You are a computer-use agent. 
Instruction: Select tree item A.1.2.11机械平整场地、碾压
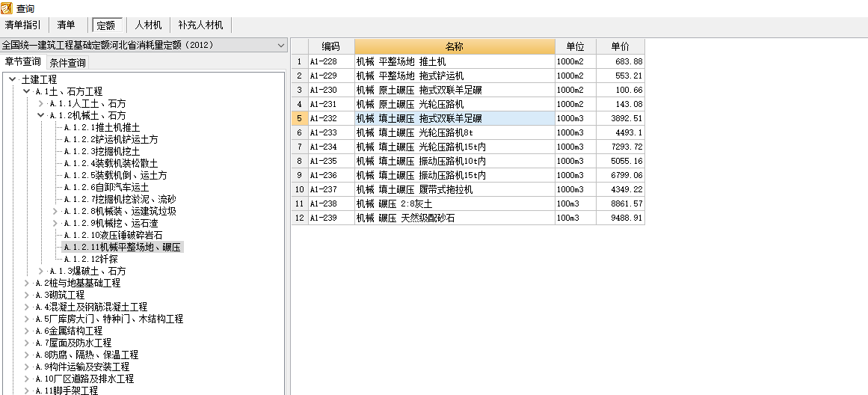tap(123, 247)
